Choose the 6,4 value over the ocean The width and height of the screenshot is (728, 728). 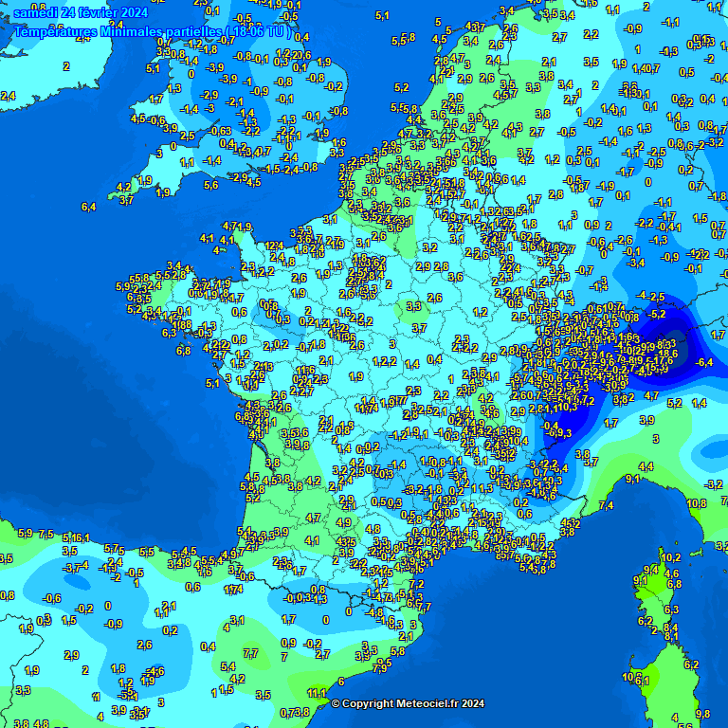[x=89, y=207]
